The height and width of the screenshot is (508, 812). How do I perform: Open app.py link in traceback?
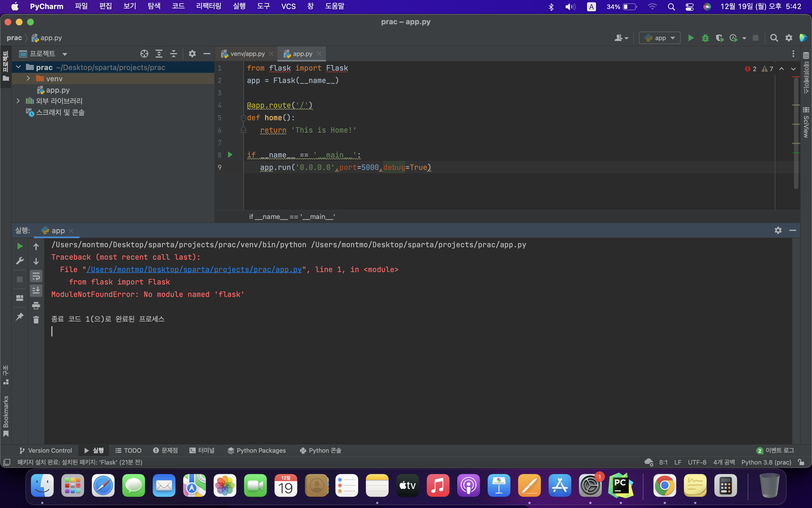[194, 270]
